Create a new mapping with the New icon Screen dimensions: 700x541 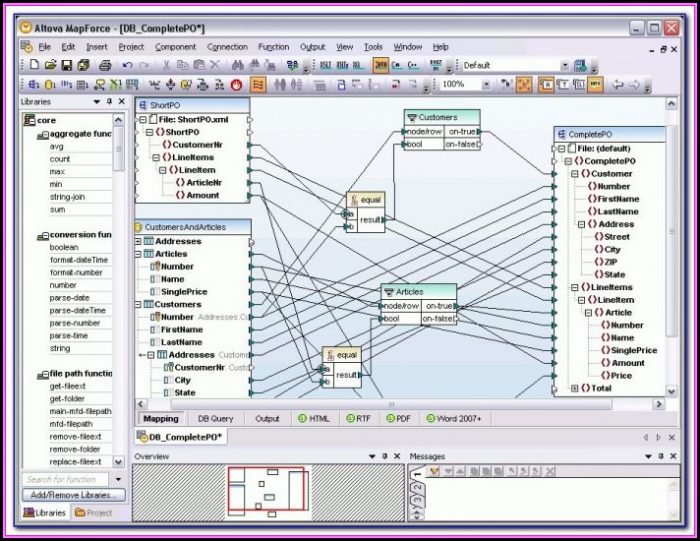[x=34, y=65]
